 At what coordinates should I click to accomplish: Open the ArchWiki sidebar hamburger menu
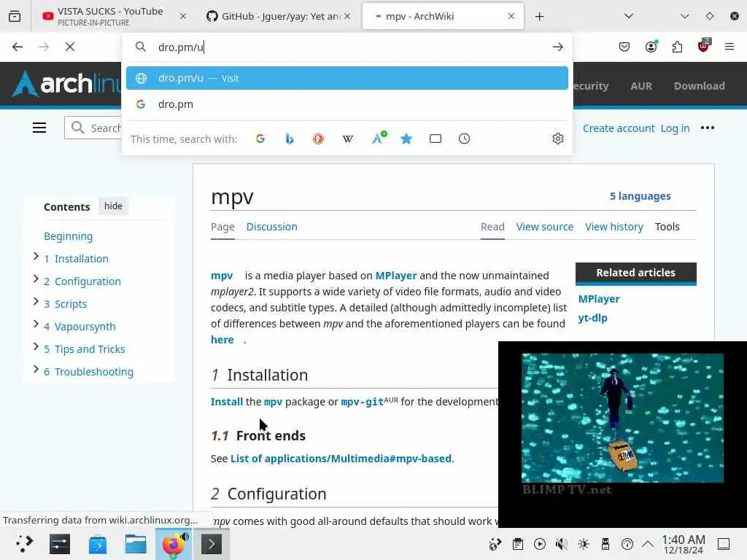click(39, 128)
